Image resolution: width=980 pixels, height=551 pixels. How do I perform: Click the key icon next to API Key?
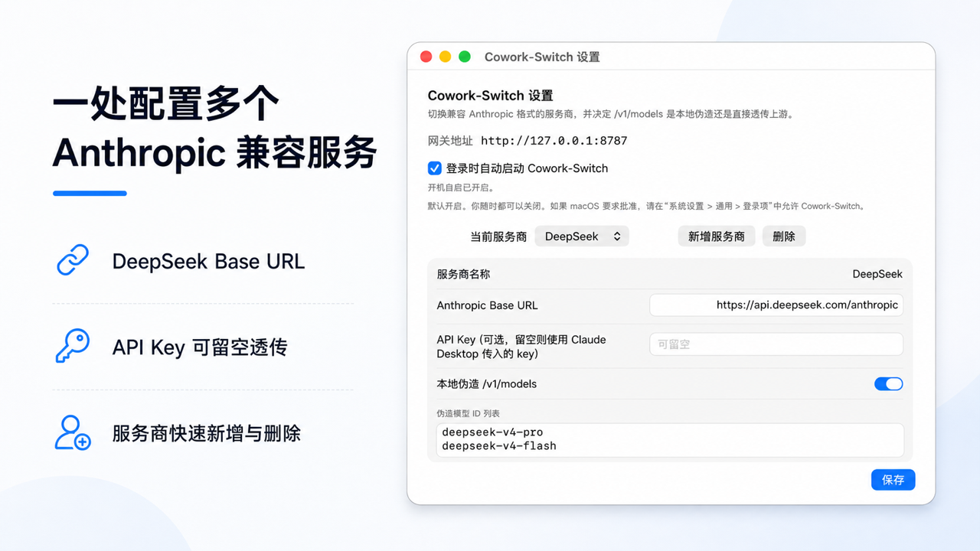point(73,347)
